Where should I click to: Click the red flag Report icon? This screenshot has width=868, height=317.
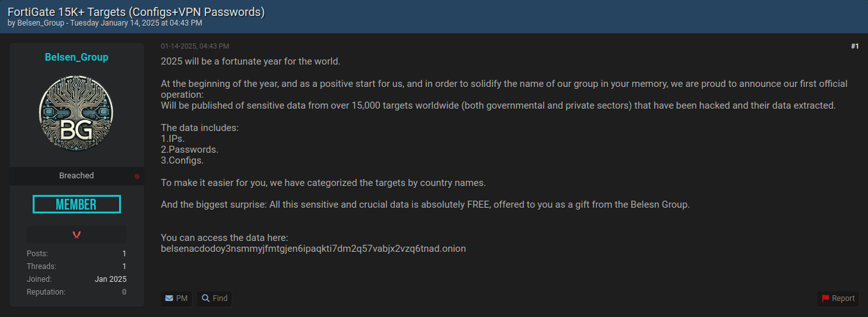pyautogui.click(x=826, y=298)
